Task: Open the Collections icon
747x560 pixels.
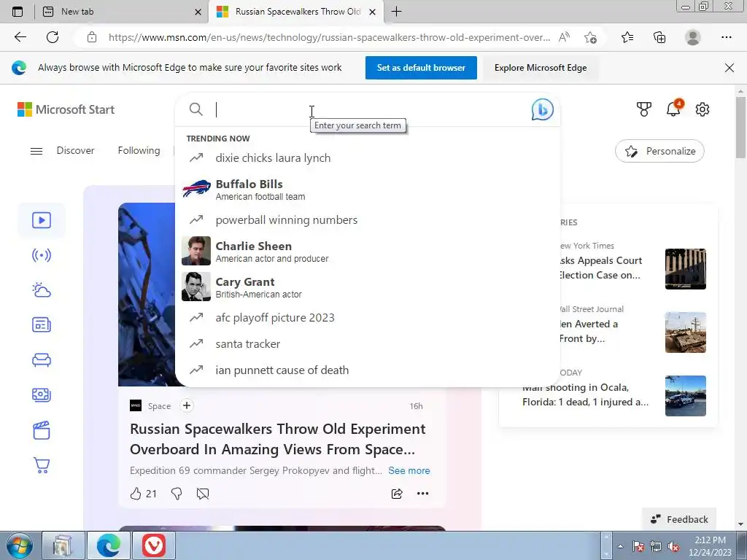Action: 659,37
